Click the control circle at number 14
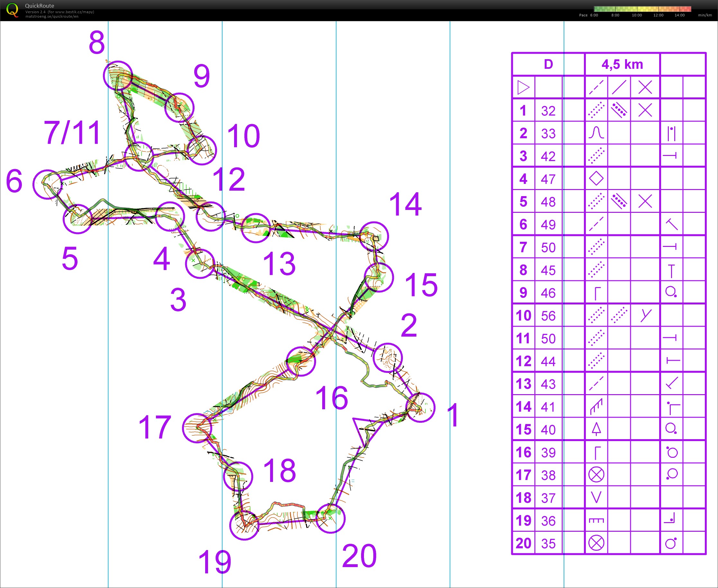Viewport: 718px width, 588px height. [x=374, y=236]
